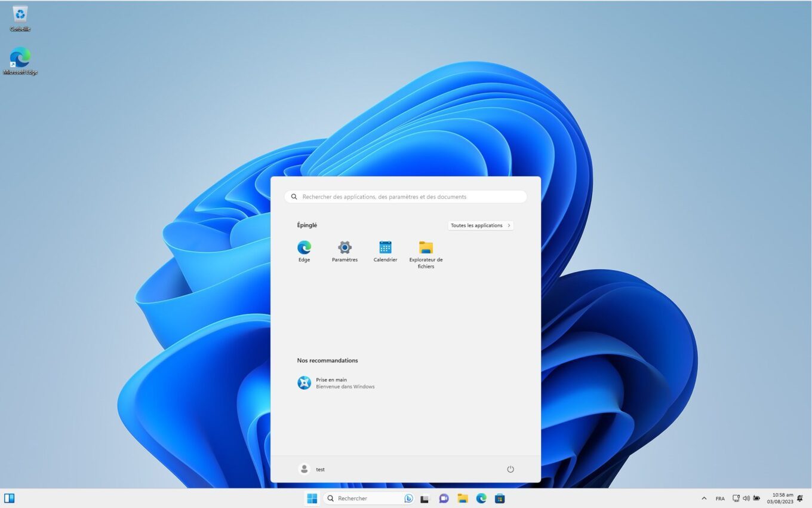The height and width of the screenshot is (508, 812).
Task: Open Microsoft Store from the taskbar
Action: click(500, 498)
